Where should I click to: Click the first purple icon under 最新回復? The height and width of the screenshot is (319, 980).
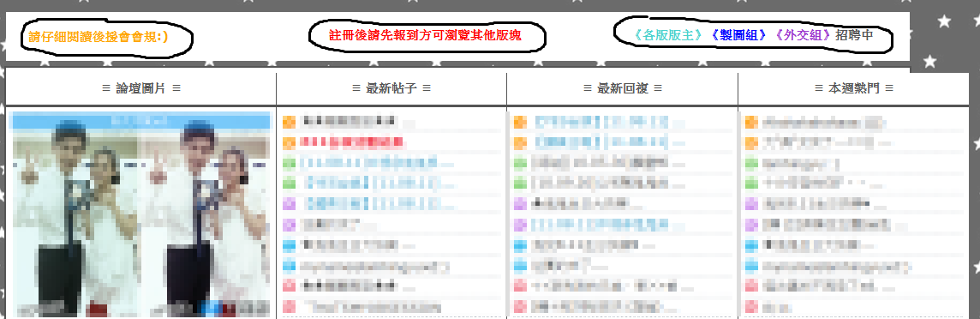520,204
